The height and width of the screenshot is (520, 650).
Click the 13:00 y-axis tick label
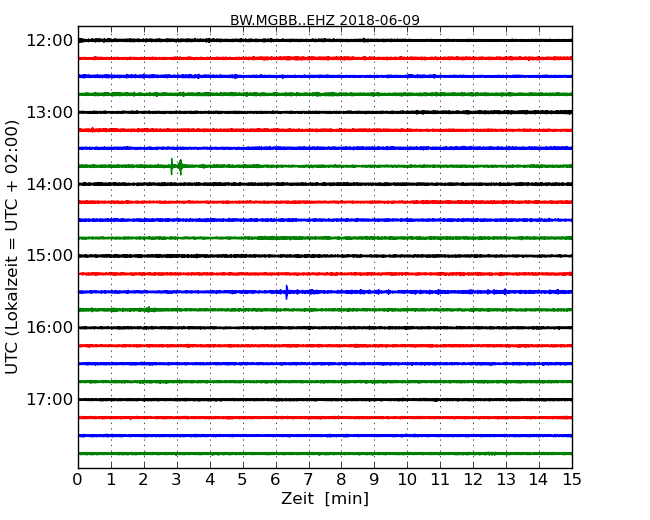50,112
